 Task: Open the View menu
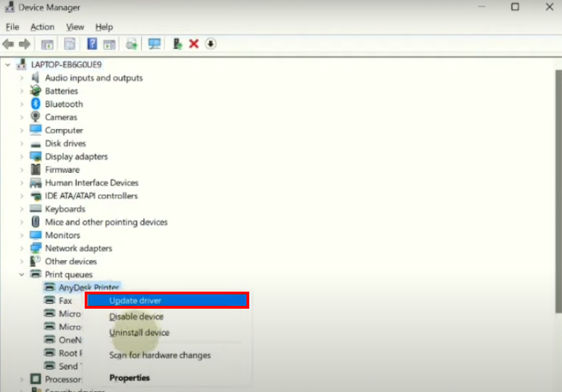point(75,27)
